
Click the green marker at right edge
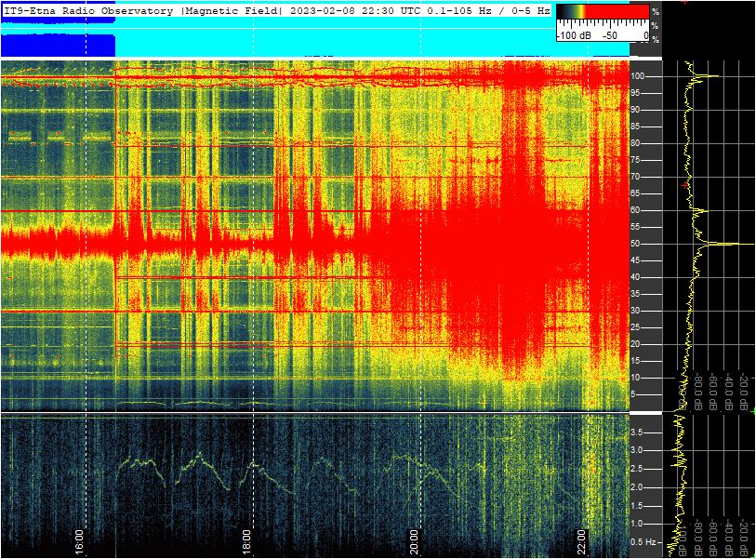[x=752, y=411]
